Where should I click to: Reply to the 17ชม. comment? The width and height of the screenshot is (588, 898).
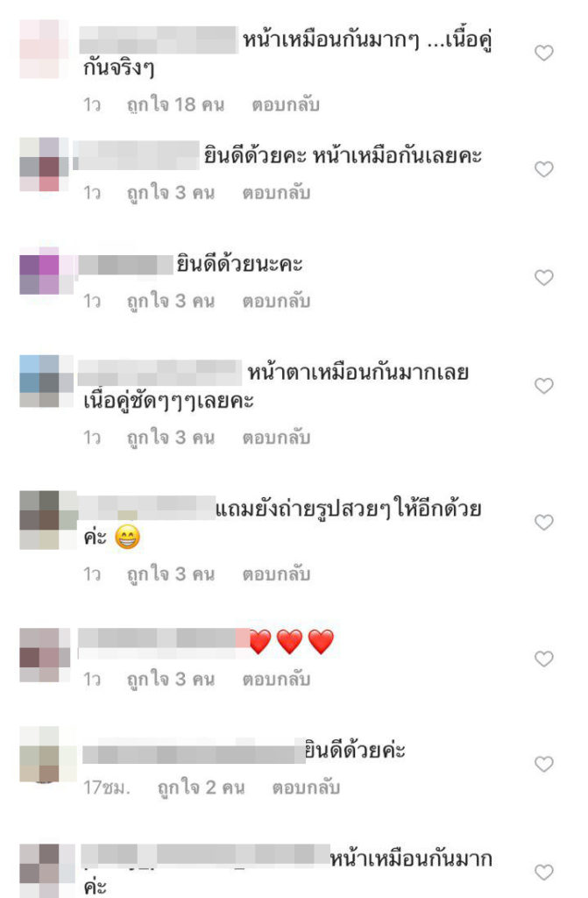click(306, 788)
